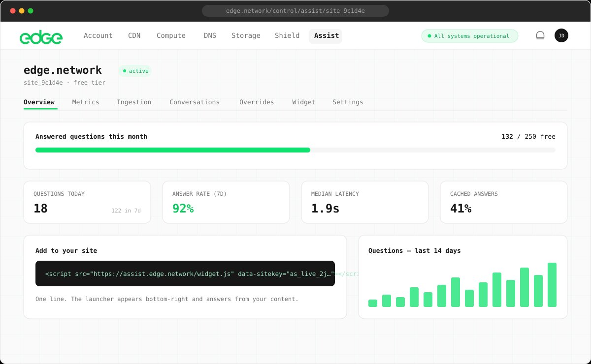591x364 pixels.
Task: Click the active status badge
Action: [135, 71]
